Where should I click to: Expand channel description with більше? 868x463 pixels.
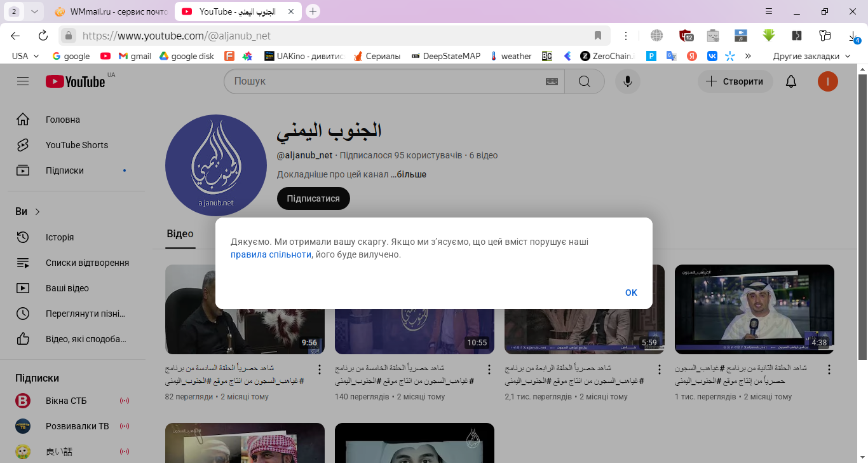(408, 174)
